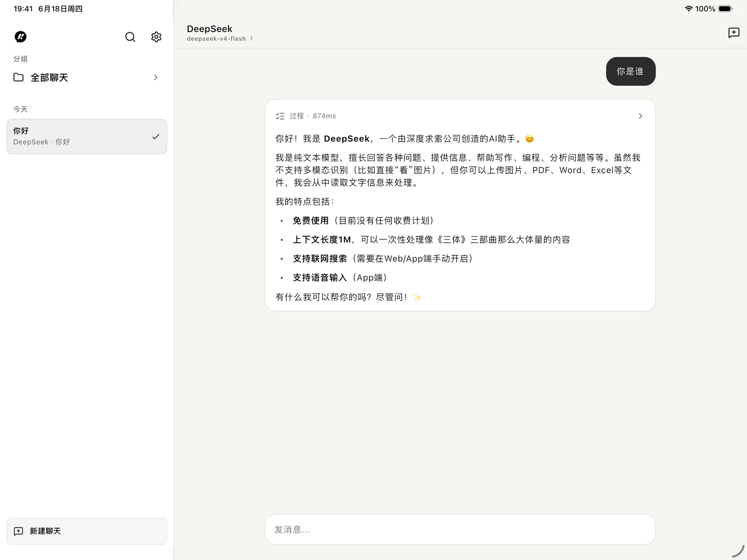Click the DeepSeek · 你好 chat subtitle

[42, 142]
